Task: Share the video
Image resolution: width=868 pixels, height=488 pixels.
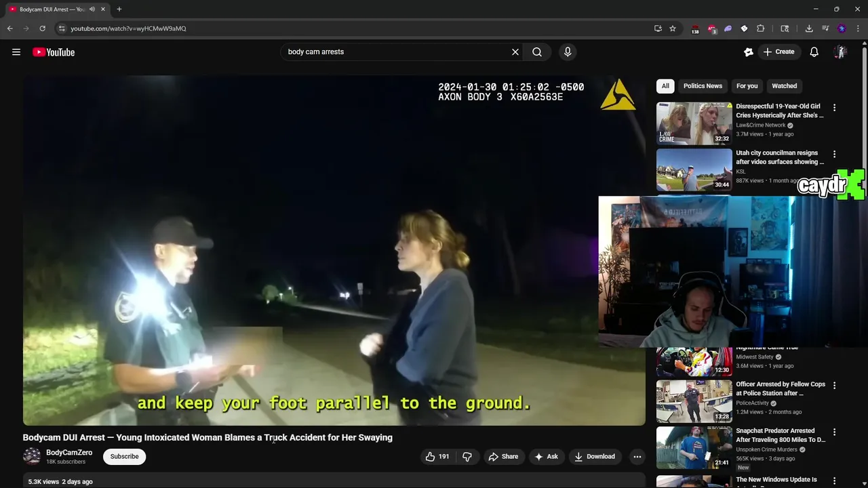Action: tap(503, 457)
